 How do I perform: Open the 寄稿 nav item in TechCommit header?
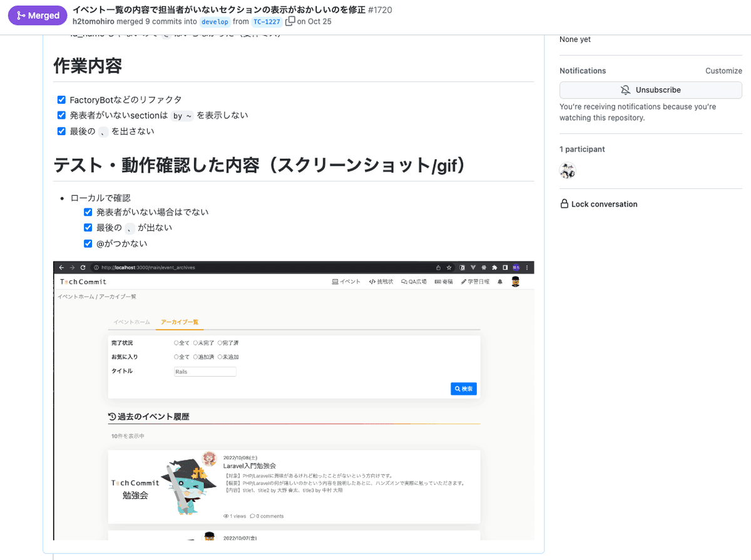click(444, 282)
